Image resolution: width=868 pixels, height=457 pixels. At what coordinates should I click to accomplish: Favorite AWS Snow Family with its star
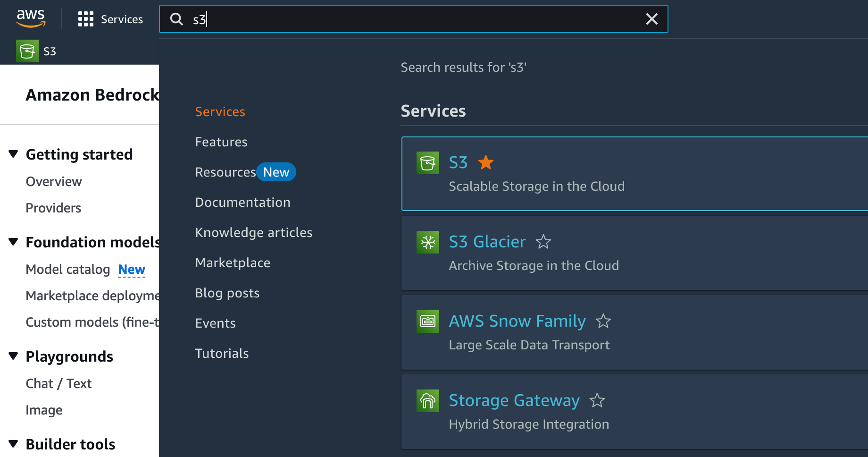(x=603, y=321)
